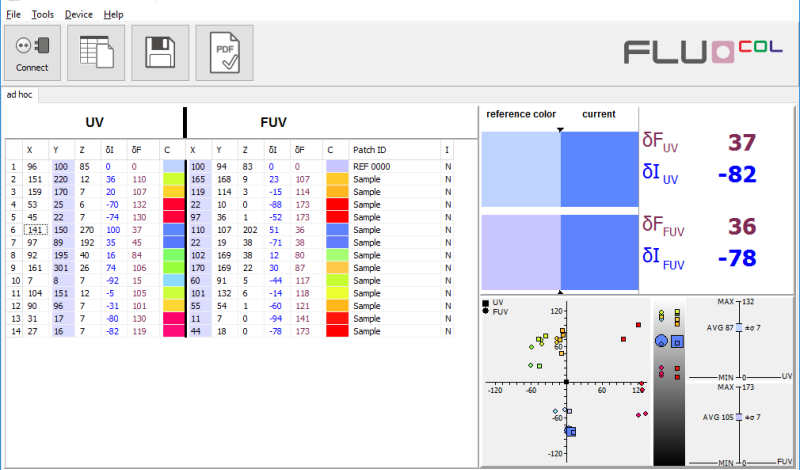Click the UV section heading
Screen dimensions: 800x470
pyautogui.click(x=94, y=122)
